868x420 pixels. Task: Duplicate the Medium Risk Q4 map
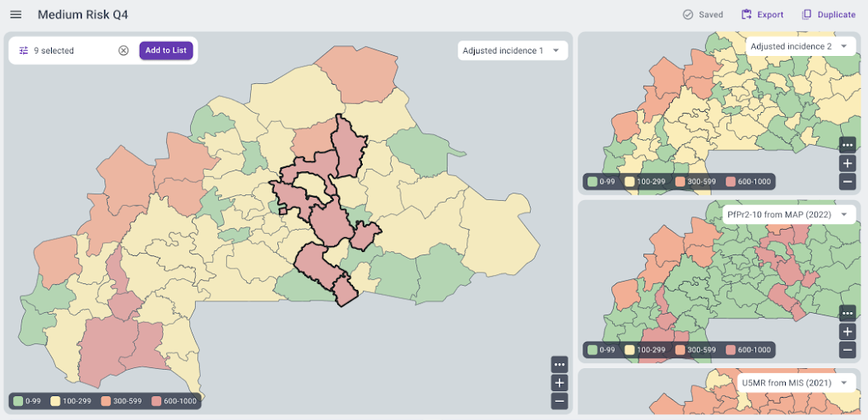pyautogui.click(x=829, y=15)
